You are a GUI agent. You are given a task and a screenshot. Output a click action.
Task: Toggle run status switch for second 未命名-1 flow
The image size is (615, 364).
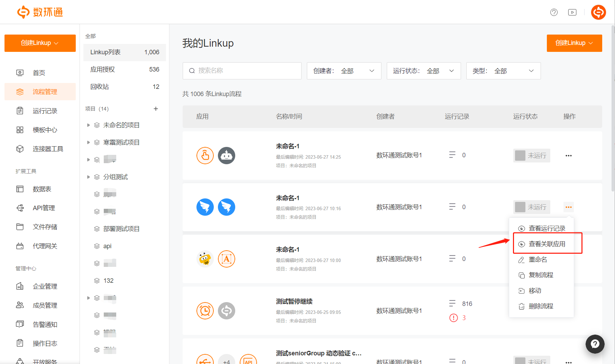tap(531, 207)
